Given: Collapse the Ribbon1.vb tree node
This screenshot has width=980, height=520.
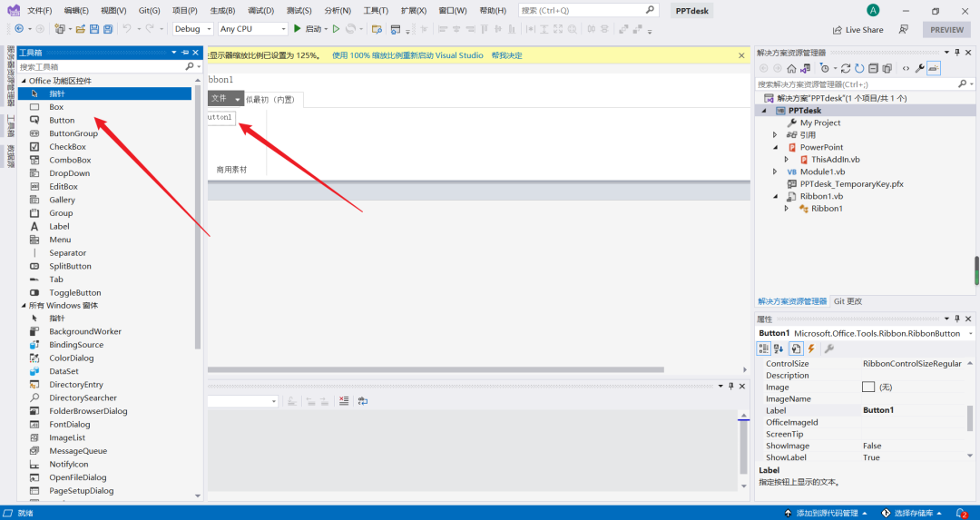Looking at the screenshot, I should point(775,196).
